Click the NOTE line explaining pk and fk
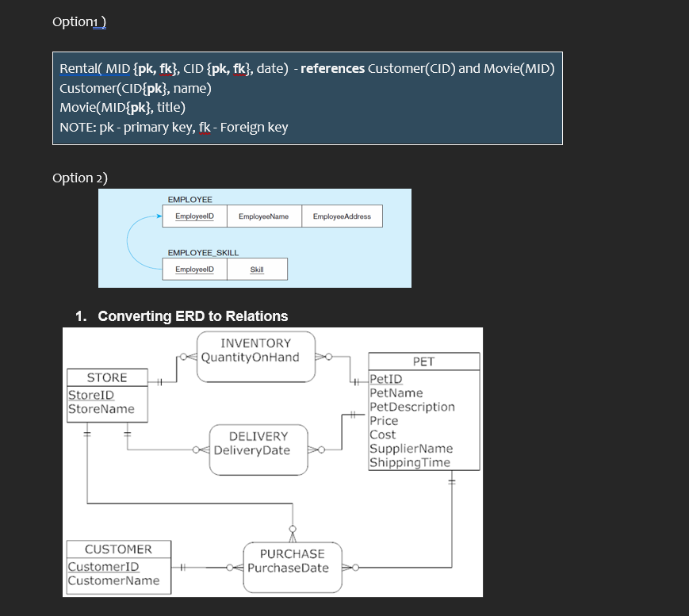 174,127
